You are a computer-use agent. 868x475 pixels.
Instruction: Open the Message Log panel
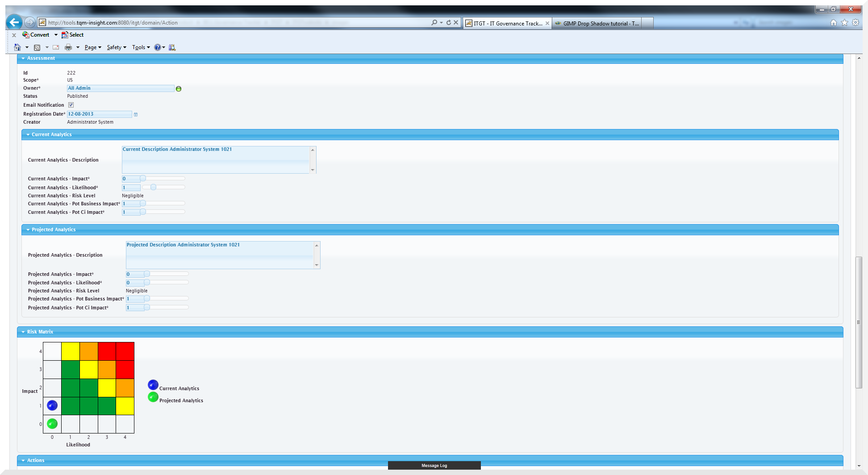(x=434, y=465)
